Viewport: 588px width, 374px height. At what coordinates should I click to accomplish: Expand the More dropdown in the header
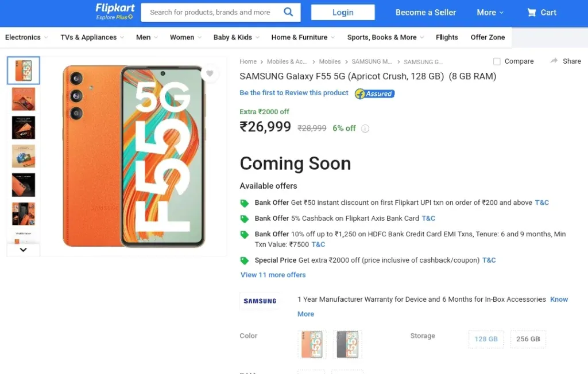(490, 13)
